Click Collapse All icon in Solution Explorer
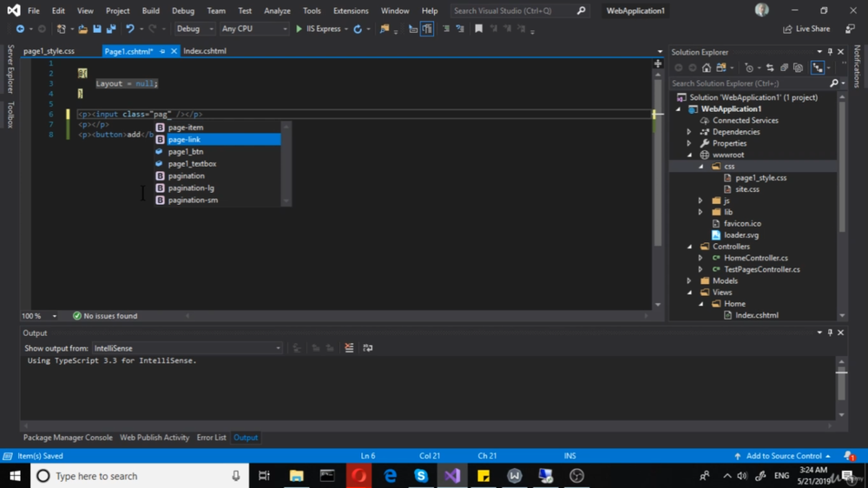Image resolution: width=868 pixels, height=488 pixels. [x=784, y=68]
